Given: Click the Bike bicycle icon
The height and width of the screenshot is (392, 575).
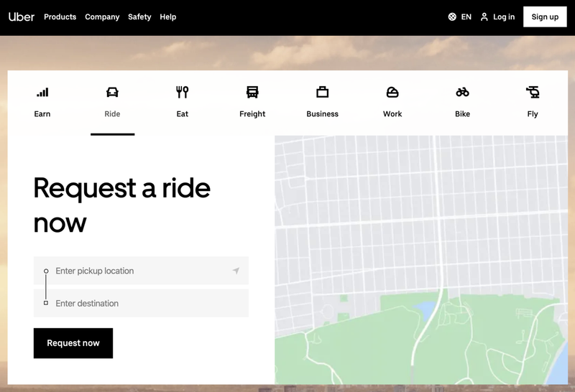Looking at the screenshot, I should (x=462, y=93).
